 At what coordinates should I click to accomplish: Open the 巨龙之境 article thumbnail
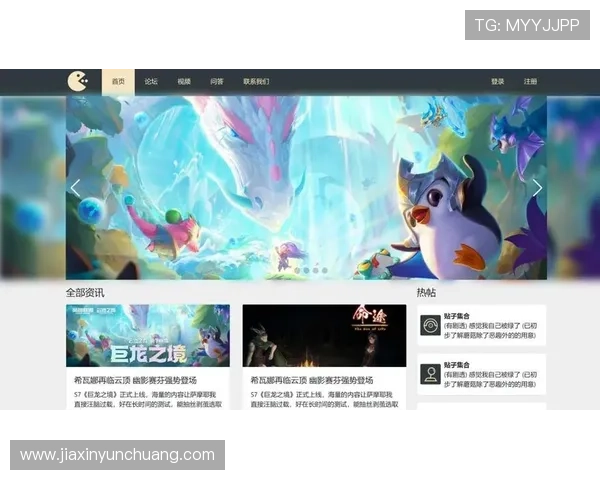148,336
